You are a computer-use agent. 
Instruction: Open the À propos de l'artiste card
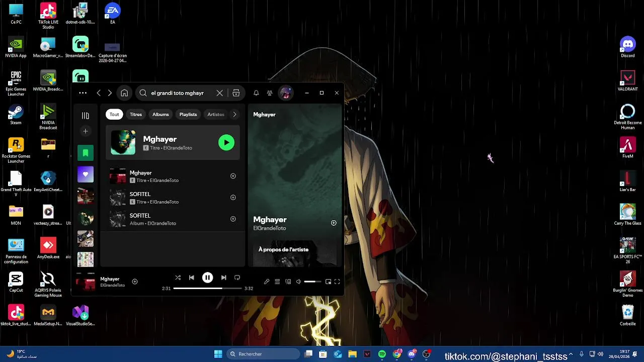click(x=294, y=252)
